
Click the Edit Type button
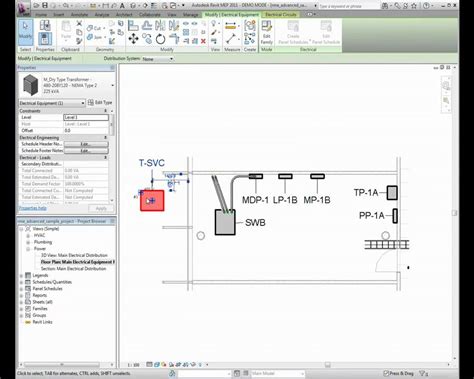pyautogui.click(x=100, y=103)
